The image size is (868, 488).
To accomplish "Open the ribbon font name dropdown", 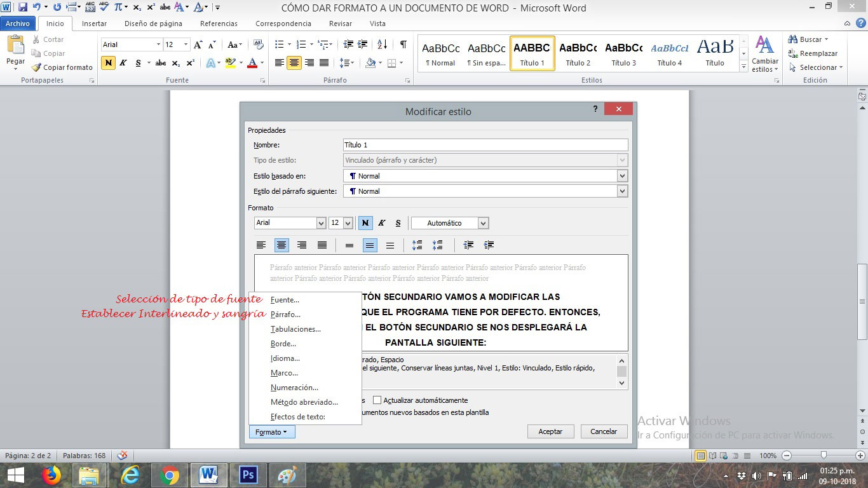I will click(159, 44).
